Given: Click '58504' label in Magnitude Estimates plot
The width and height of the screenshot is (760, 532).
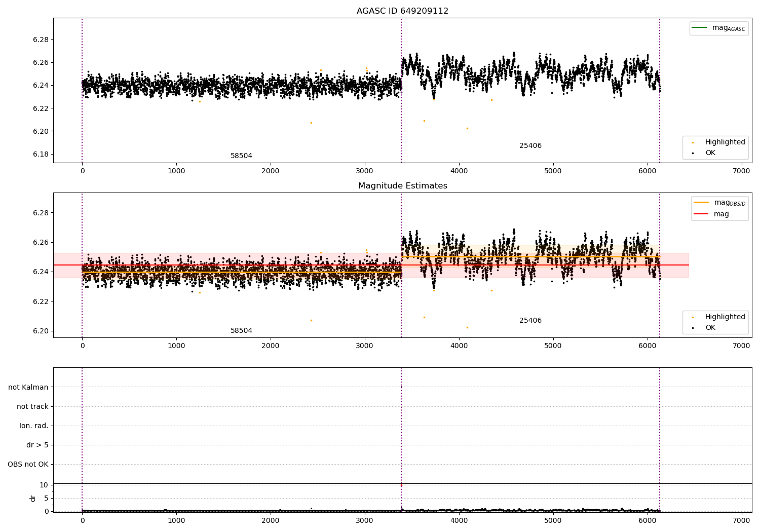Looking at the screenshot, I should [x=241, y=331].
